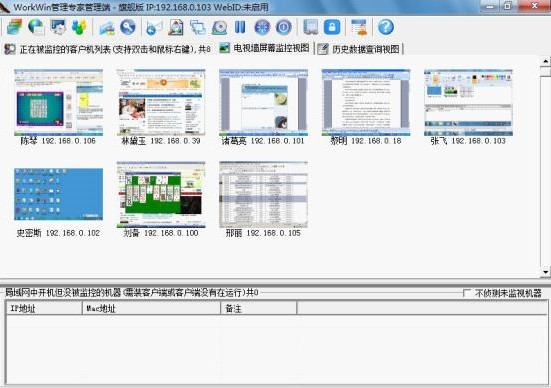Click the blue key icon in toolbar
Screen dimensions: 551x388
128,27
